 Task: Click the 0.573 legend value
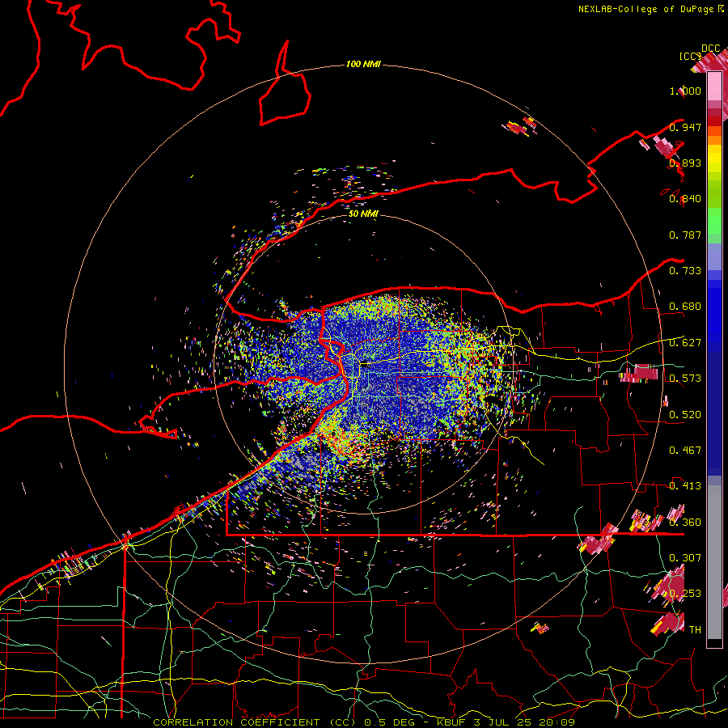685,379
